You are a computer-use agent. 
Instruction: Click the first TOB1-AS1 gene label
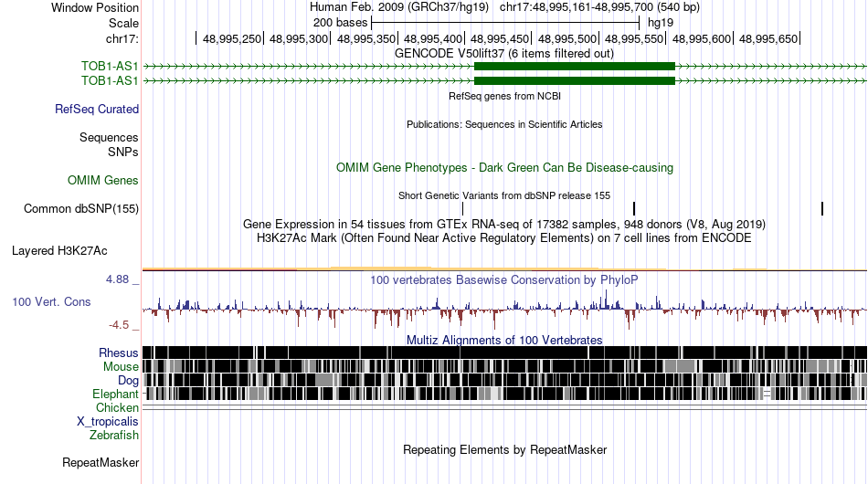[110, 67]
